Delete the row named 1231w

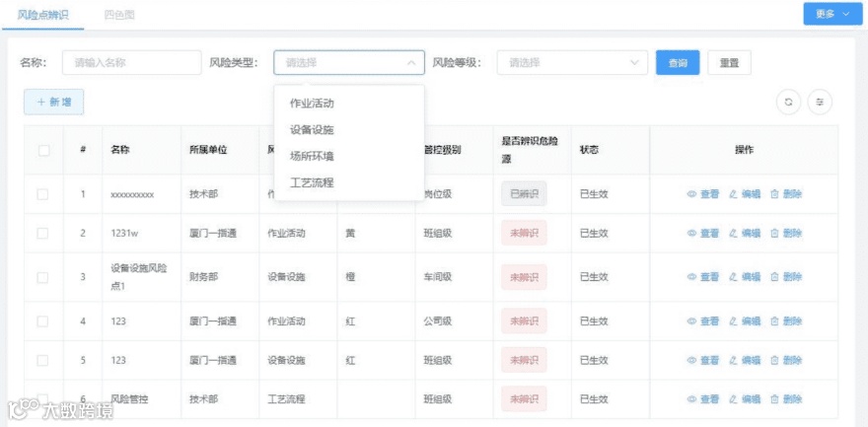pos(786,234)
